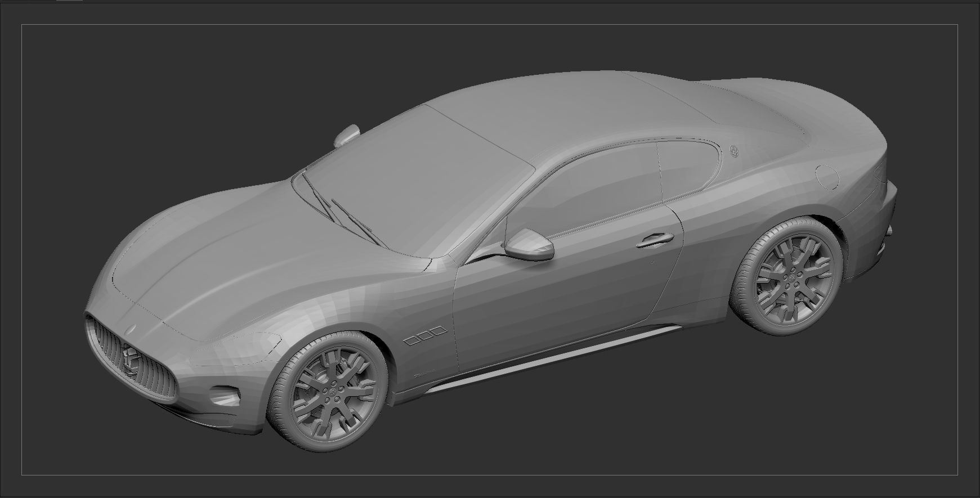Click the front grille with trident emblem
The width and height of the screenshot is (980, 498).
click(132, 358)
